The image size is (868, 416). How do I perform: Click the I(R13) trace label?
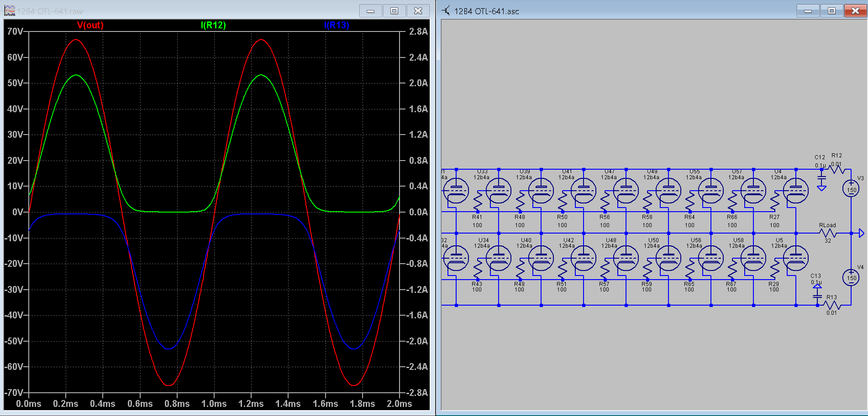[x=337, y=25]
